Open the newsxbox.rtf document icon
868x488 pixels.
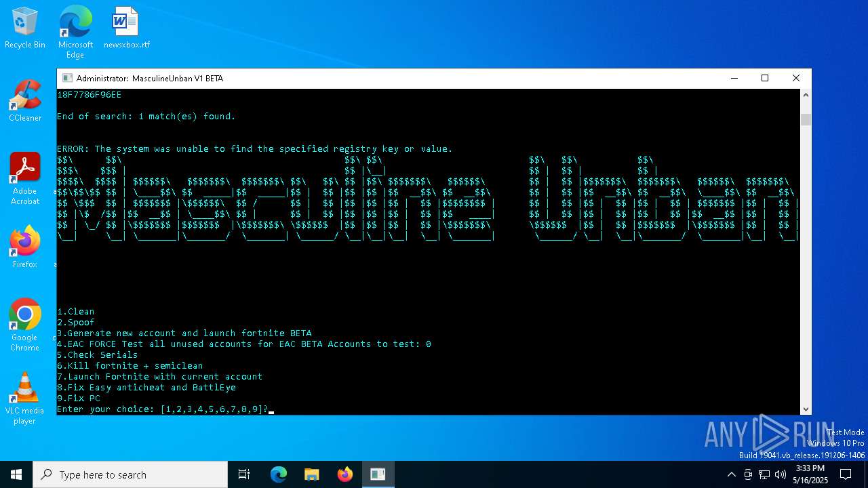click(126, 28)
